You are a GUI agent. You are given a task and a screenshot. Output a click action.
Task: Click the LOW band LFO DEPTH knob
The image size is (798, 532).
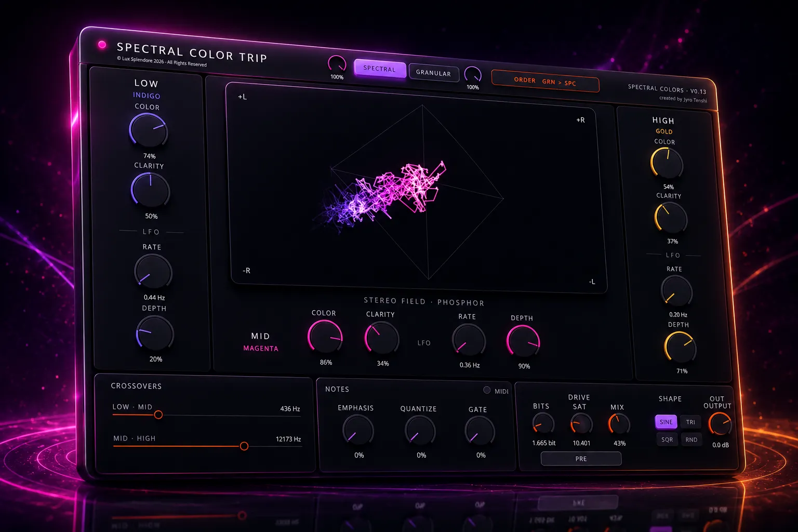coord(155,333)
